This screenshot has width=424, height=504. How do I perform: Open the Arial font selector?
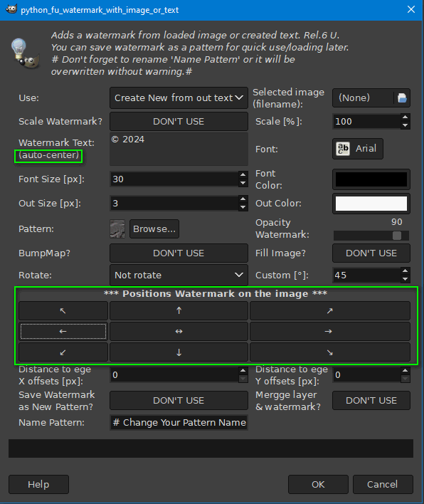tap(358, 149)
